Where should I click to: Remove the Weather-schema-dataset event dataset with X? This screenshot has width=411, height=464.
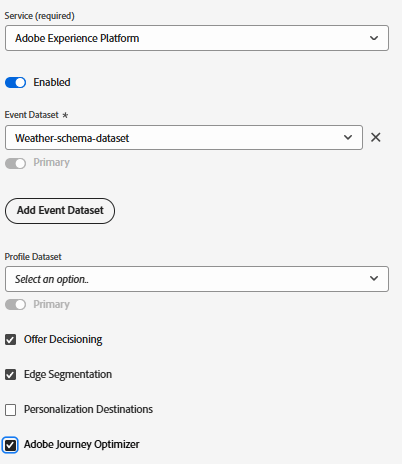click(376, 137)
